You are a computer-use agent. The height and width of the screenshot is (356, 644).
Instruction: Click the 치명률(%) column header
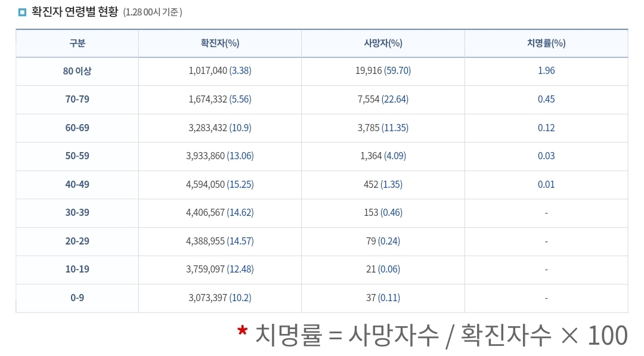coord(546,43)
